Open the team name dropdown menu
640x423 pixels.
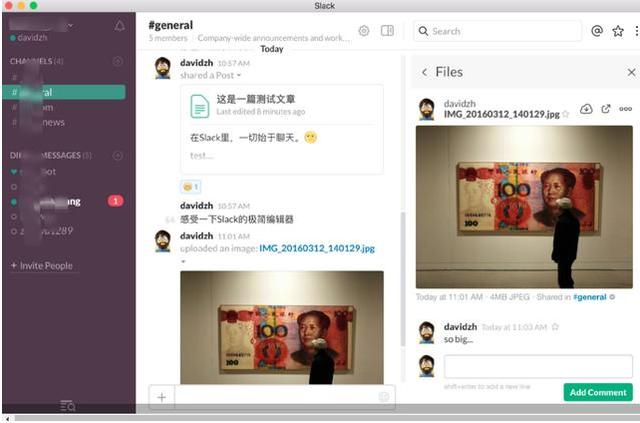tap(70, 24)
